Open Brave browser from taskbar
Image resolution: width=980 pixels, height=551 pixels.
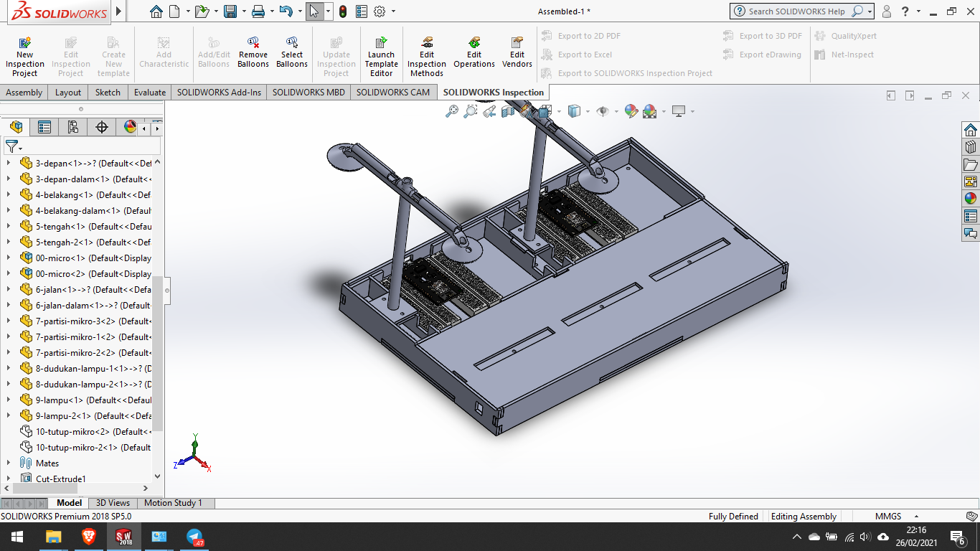click(x=88, y=537)
